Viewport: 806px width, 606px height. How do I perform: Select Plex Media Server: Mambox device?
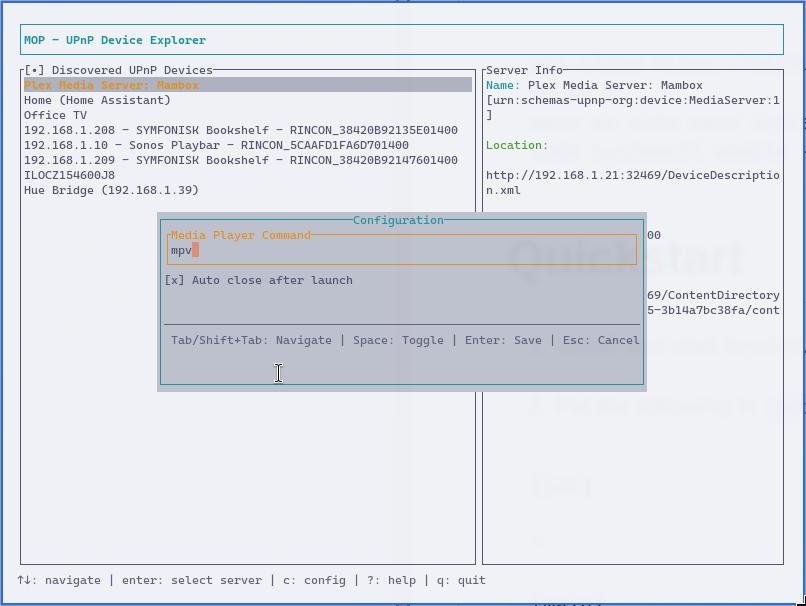111,85
